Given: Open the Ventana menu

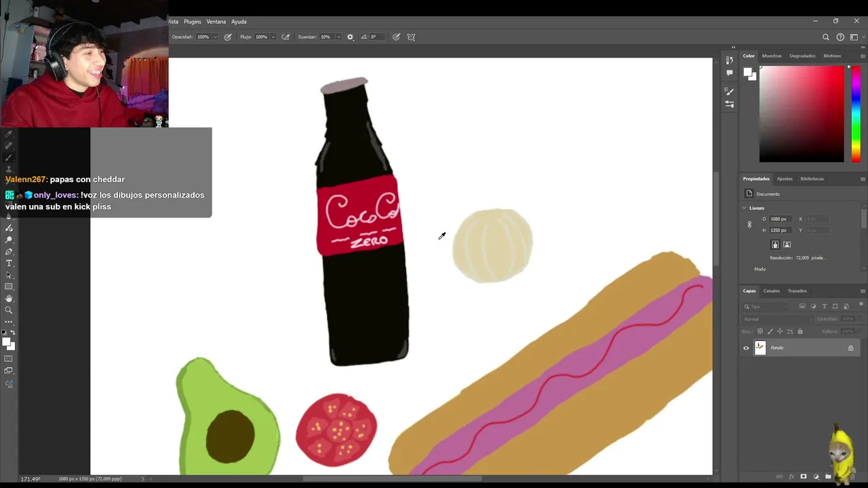Looking at the screenshot, I should pyautogui.click(x=216, y=22).
